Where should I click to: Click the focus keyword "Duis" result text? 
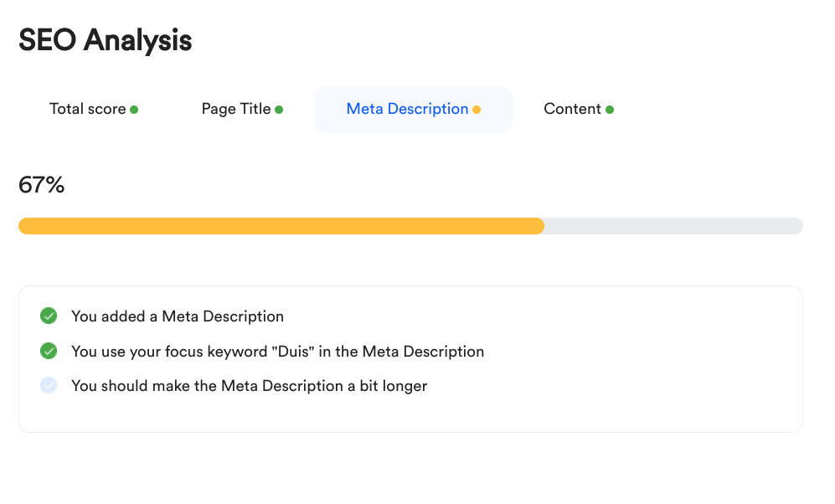pos(277,352)
